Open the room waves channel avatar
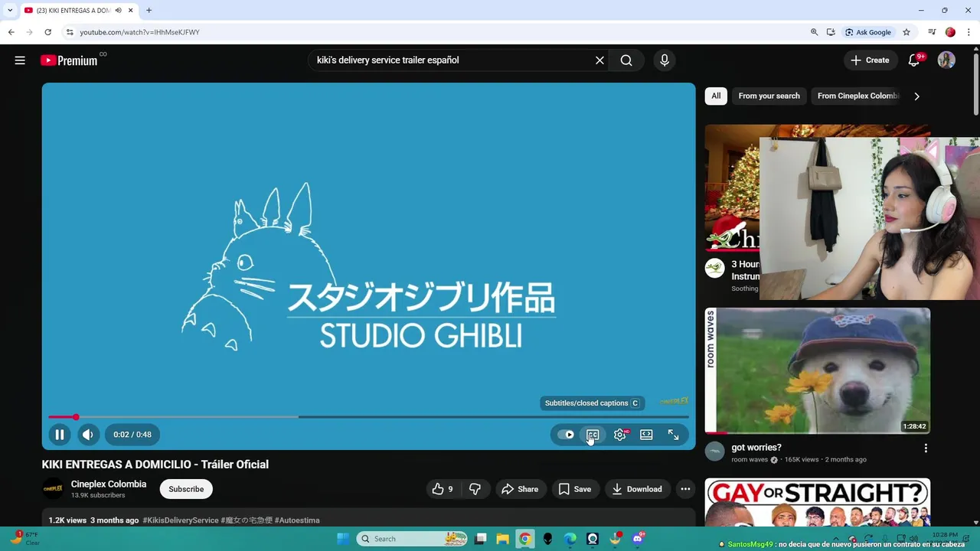Viewport: 980px width, 551px height. [714, 452]
